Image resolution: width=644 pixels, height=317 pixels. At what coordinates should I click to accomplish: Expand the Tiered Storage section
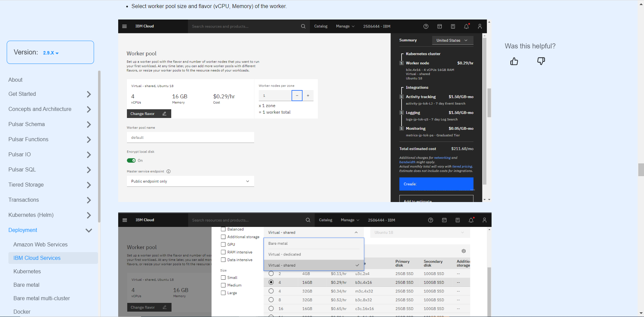point(89,185)
